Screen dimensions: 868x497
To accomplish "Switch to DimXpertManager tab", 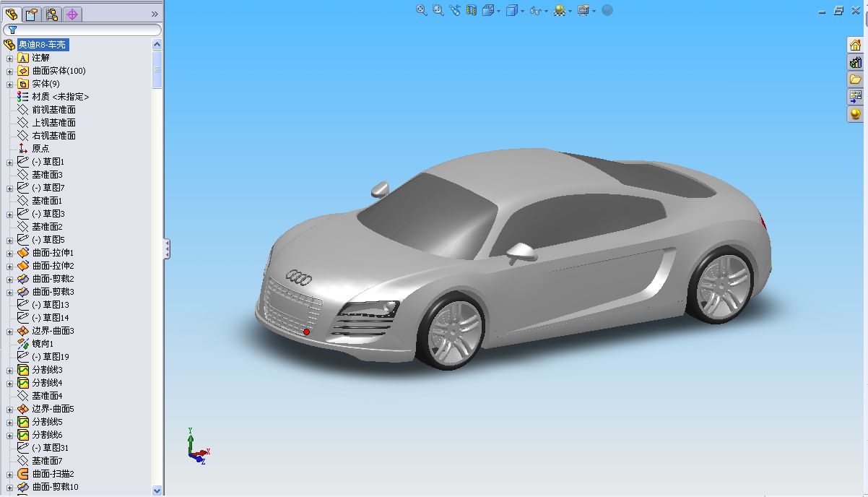I will 72,14.
